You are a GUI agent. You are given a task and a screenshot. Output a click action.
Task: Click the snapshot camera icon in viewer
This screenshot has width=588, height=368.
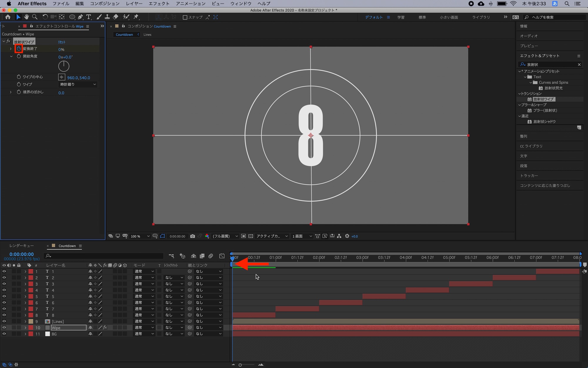tap(193, 236)
